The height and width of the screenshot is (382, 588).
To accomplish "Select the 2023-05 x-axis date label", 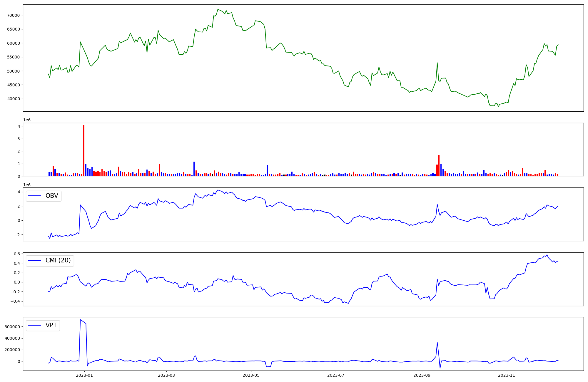I will [x=251, y=375].
